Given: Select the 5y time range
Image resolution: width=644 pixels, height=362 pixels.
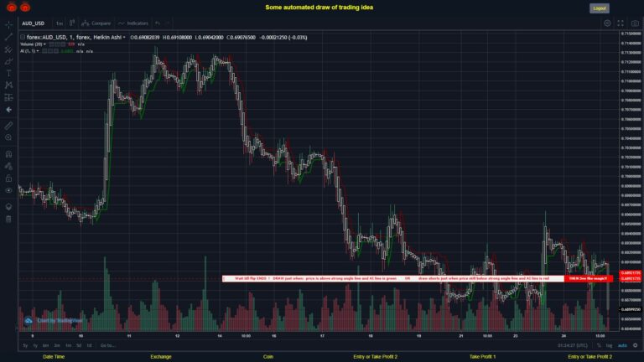Looking at the screenshot, I should tap(25, 345).
